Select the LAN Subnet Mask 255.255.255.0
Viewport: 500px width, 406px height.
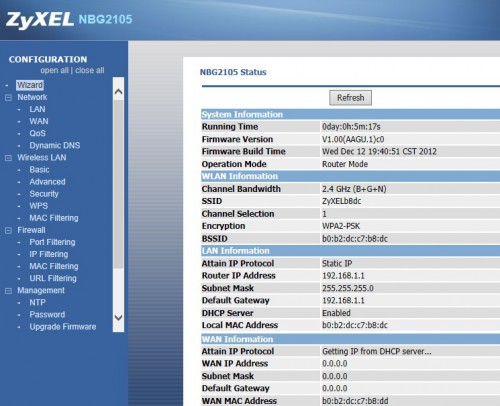click(348, 288)
